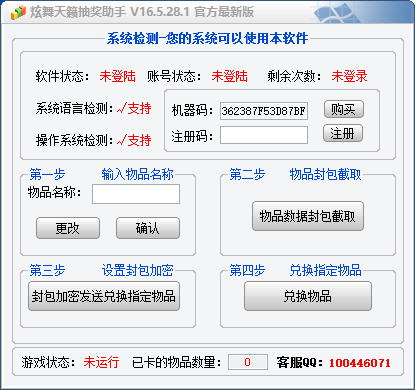Click the 第三步 group label

point(47,270)
